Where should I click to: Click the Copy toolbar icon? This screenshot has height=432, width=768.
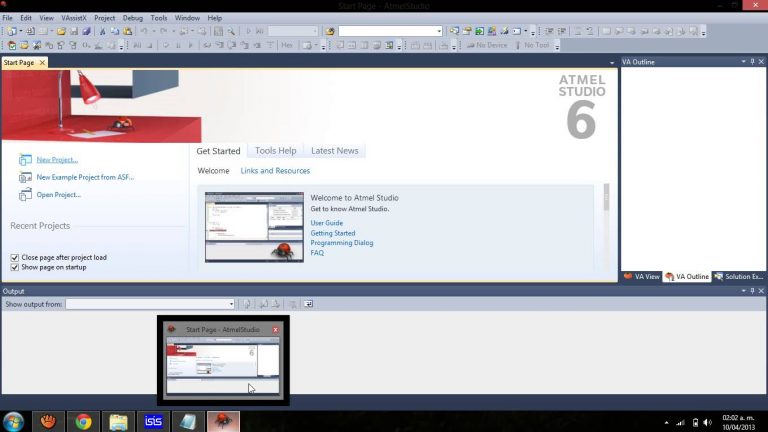pos(115,31)
